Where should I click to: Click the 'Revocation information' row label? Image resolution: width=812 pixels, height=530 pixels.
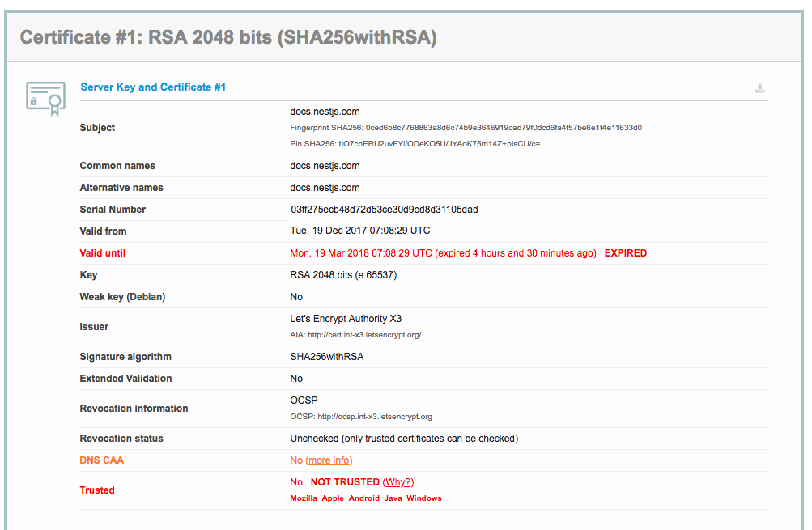pos(134,409)
